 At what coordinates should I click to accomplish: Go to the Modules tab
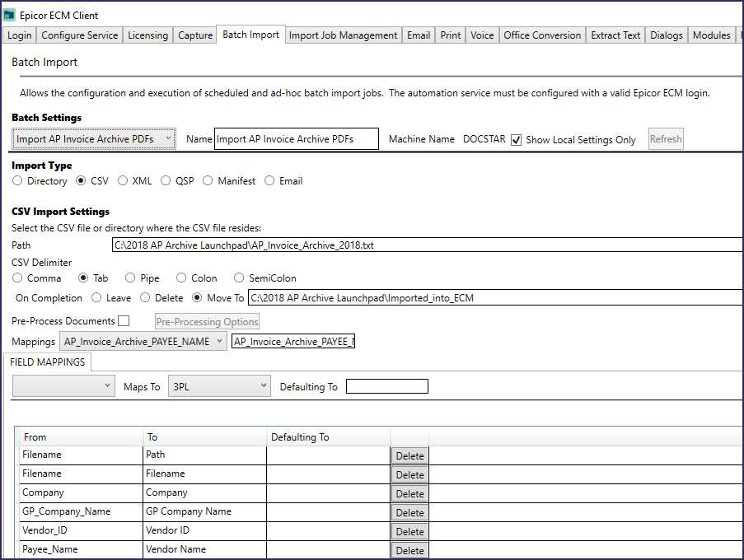tap(711, 35)
